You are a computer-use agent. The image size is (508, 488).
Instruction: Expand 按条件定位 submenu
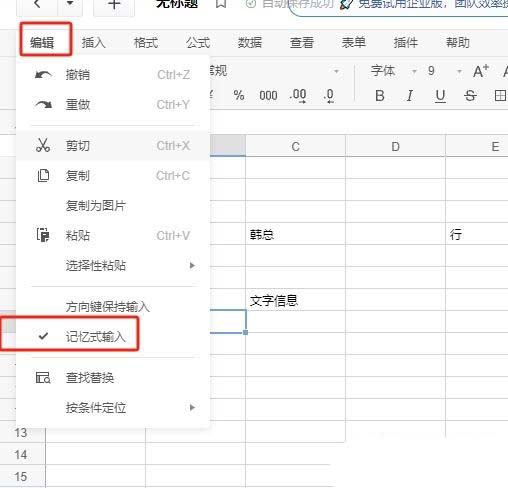click(x=113, y=408)
